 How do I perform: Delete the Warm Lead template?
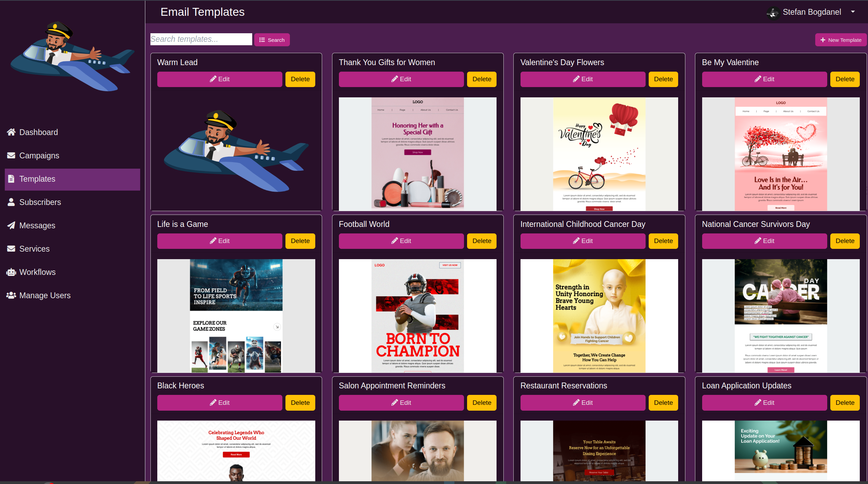pos(300,79)
